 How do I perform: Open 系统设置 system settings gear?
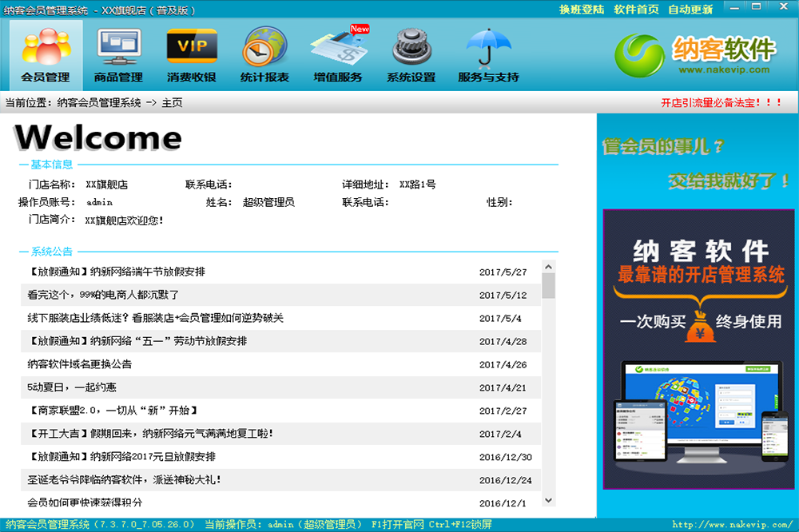coord(411,55)
